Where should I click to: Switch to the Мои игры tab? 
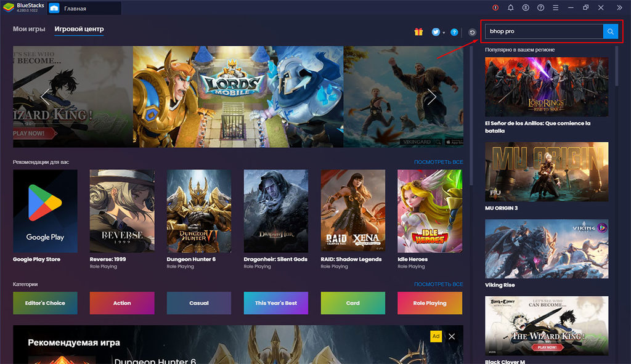coord(29,29)
